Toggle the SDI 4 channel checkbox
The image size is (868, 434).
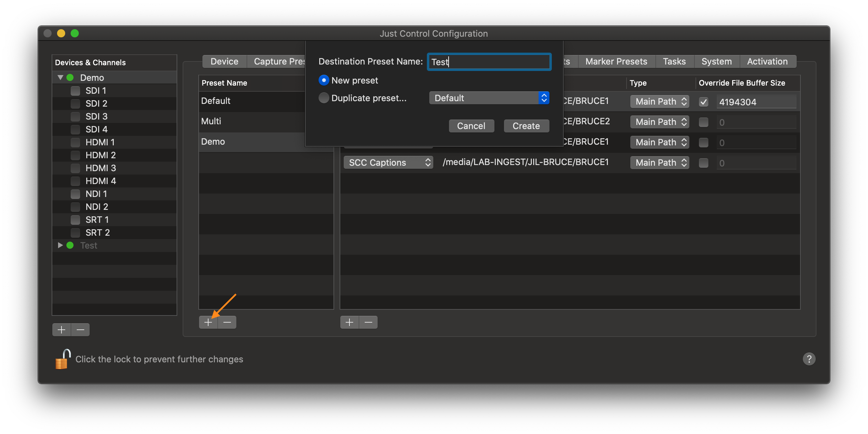click(x=75, y=129)
